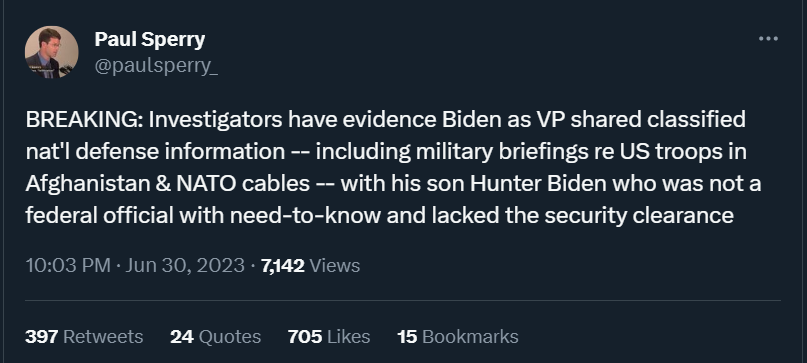Open the three-dot more options menu
807x363 pixels.
point(768,39)
